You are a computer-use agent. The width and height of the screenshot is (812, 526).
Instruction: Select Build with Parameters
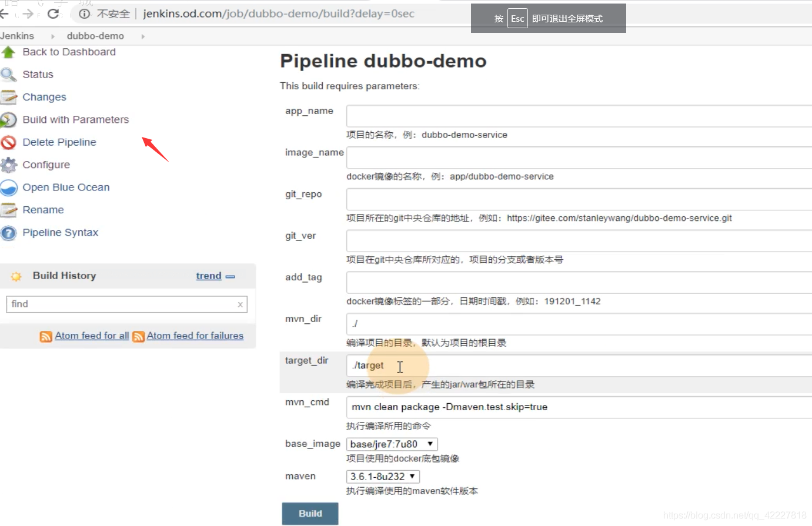[x=75, y=120]
